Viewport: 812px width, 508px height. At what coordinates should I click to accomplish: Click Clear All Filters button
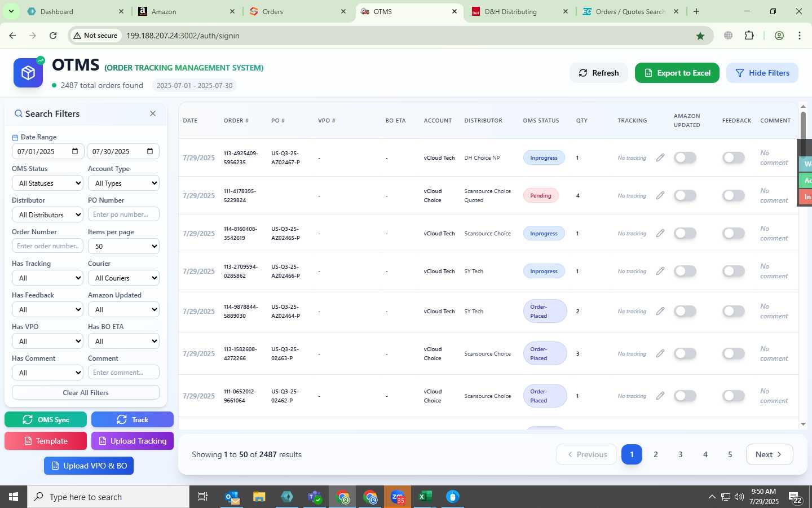click(x=86, y=392)
